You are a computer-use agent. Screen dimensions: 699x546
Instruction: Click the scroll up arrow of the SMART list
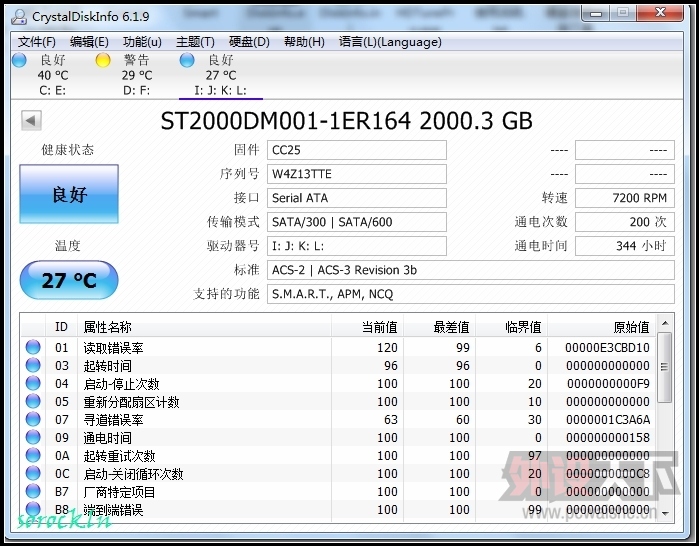(665, 323)
